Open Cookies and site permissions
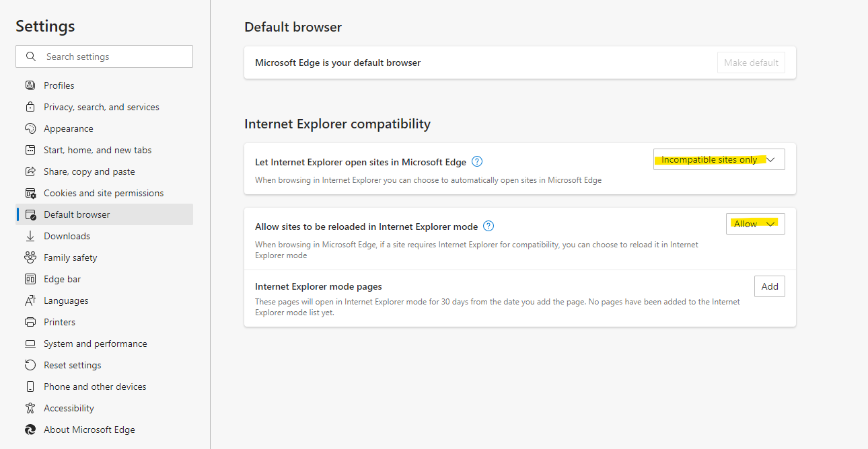The image size is (868, 449). 104,193
